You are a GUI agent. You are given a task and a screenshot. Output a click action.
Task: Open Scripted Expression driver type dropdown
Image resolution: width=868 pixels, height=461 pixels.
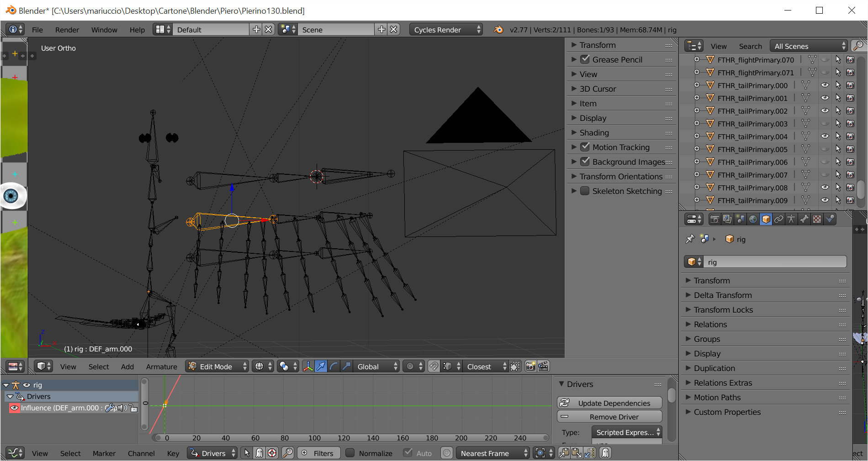[x=627, y=432]
